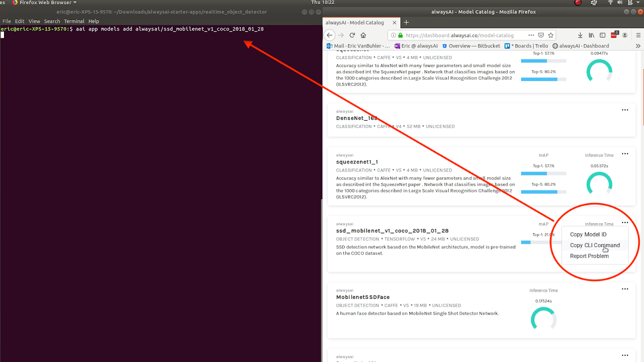
Task: Open options for DenseNet_169 card
Action: click(625, 110)
